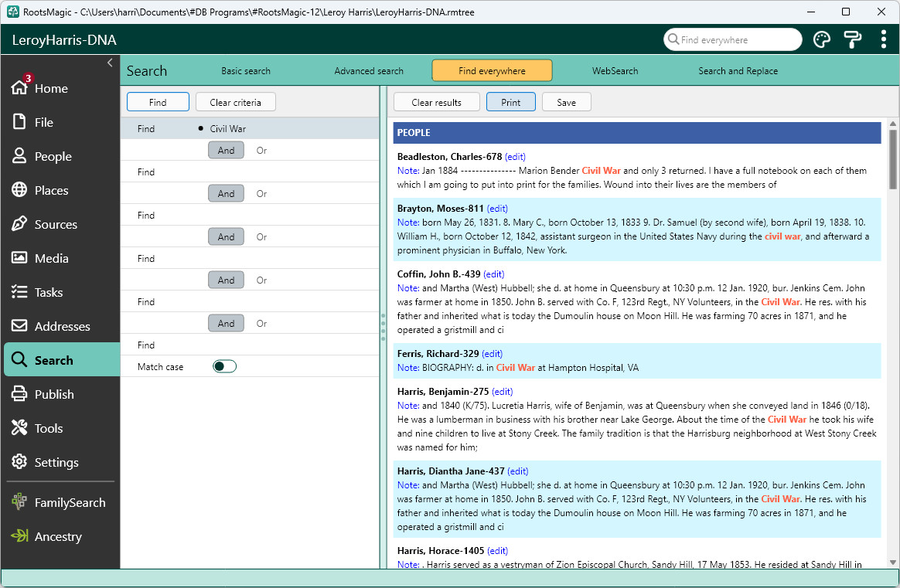Viewport: 900px width, 588px height.
Task: Edit Brayton, Moses-811 via edit link
Action: (x=497, y=209)
